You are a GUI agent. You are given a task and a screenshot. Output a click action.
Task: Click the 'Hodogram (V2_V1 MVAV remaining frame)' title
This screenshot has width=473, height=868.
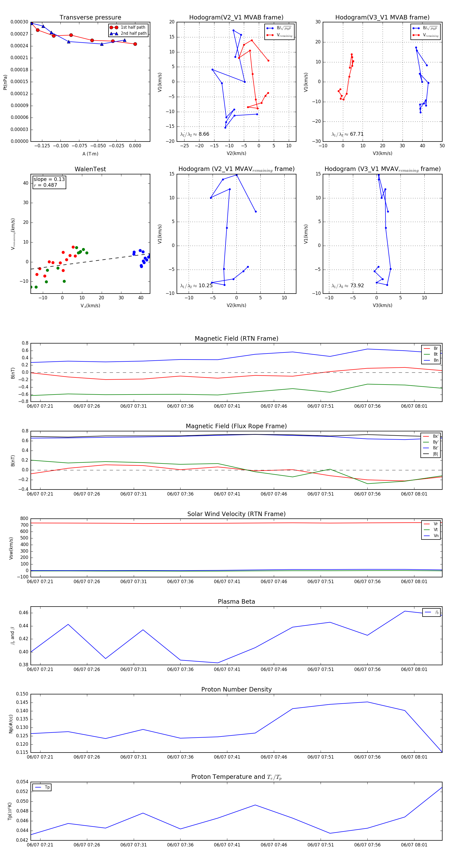tap(236, 169)
